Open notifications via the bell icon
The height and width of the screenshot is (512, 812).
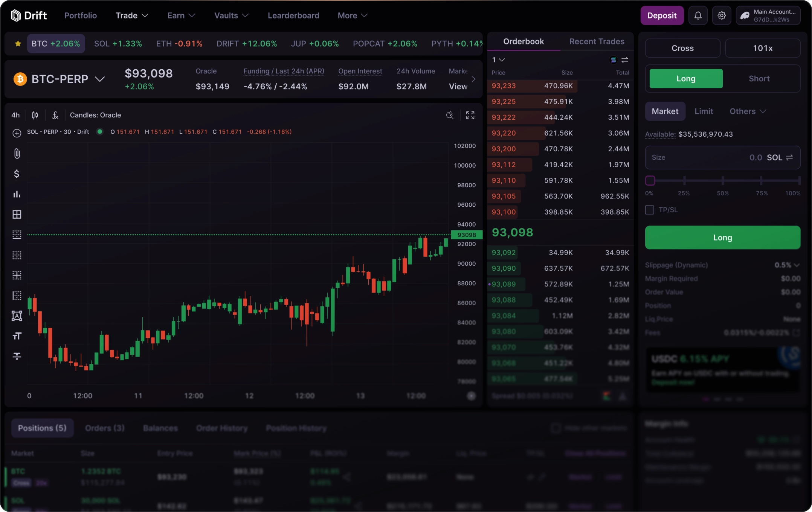[698, 15]
